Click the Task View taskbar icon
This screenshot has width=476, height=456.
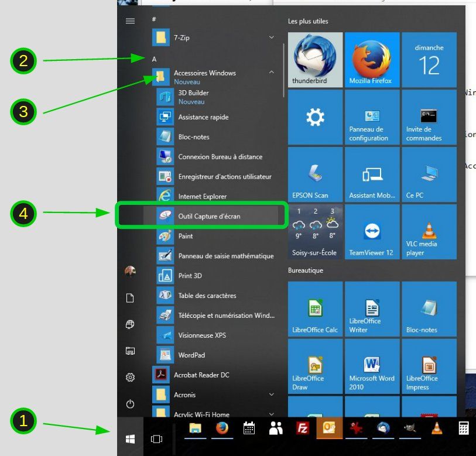[x=156, y=438]
